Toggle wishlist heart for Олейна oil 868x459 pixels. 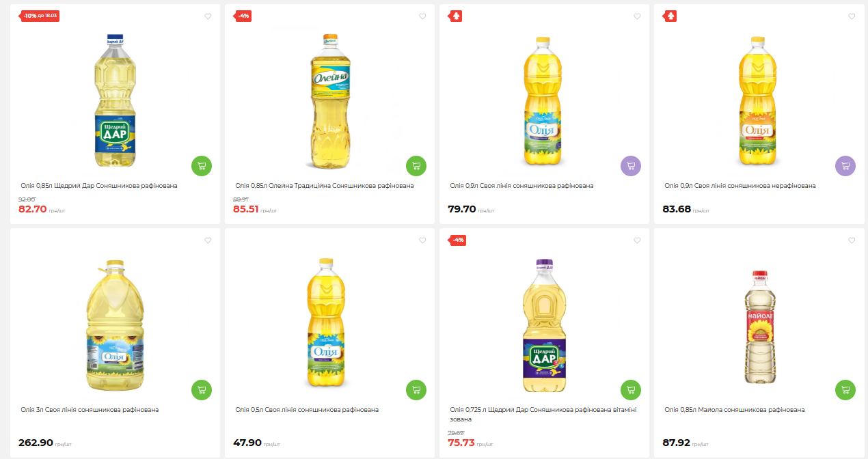pos(422,16)
